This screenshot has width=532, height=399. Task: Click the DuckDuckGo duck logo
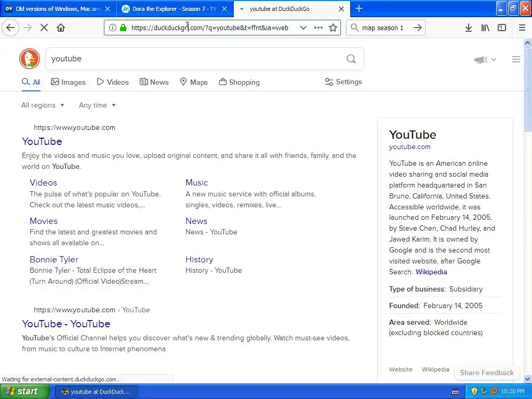(30, 59)
